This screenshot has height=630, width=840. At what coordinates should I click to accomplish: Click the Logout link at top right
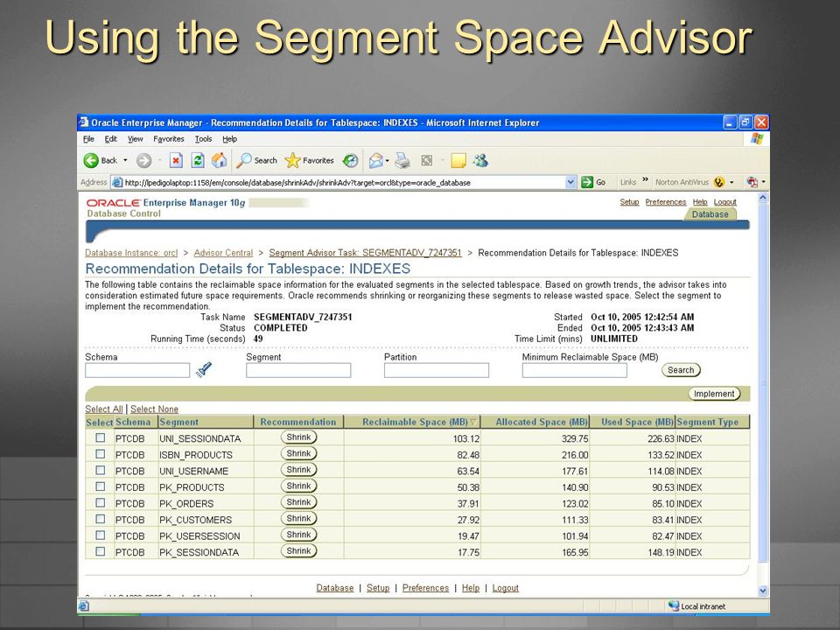[724, 202]
